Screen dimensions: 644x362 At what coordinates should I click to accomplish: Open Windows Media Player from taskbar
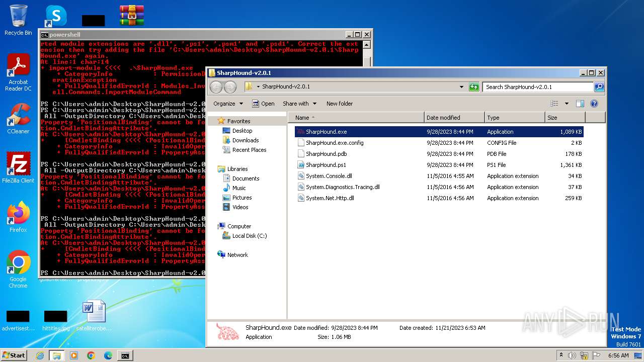click(x=74, y=355)
